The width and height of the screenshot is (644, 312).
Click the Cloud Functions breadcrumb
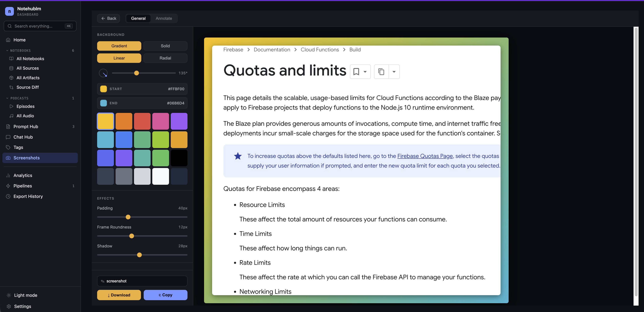coord(320,50)
